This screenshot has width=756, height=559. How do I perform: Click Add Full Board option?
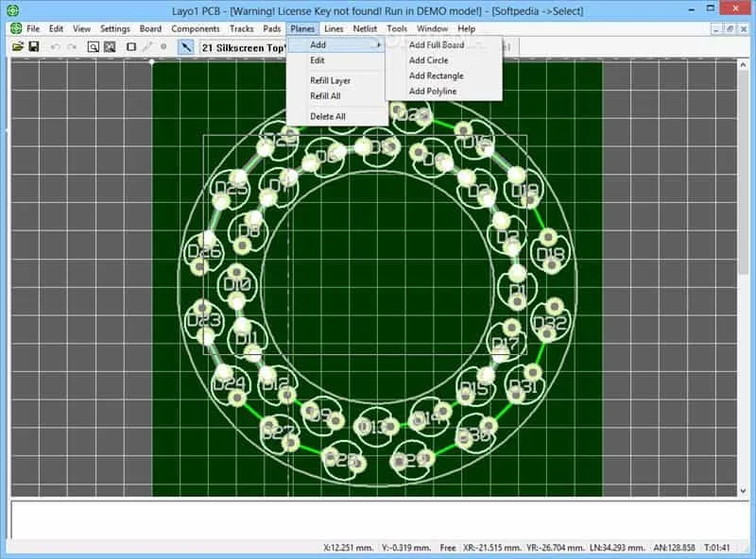[x=437, y=44]
